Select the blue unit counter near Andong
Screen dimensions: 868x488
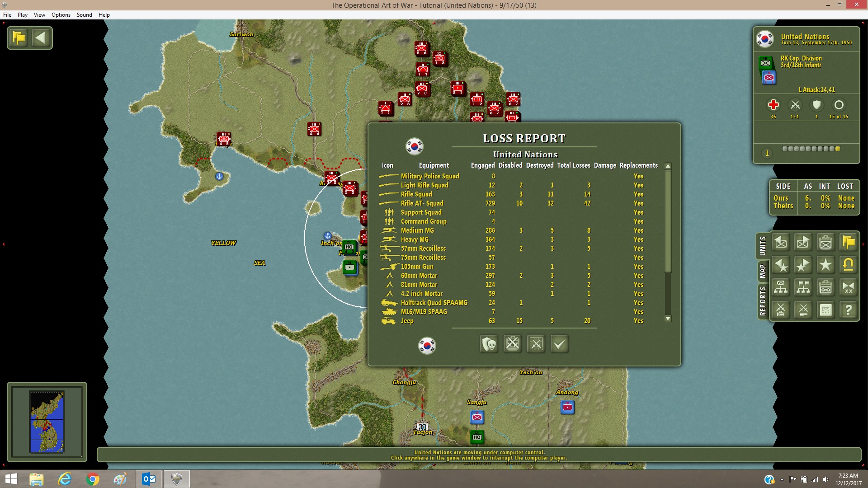pos(567,407)
